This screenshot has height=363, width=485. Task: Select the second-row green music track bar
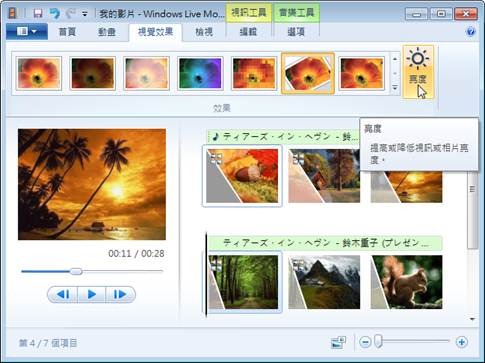324,243
